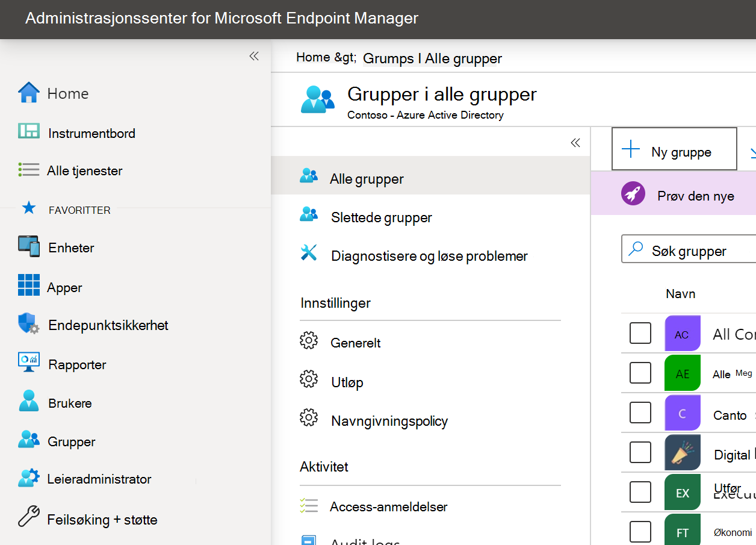This screenshot has width=756, height=545.
Task: Open the Instrumentbord dashboard icon
Action: tap(28, 132)
